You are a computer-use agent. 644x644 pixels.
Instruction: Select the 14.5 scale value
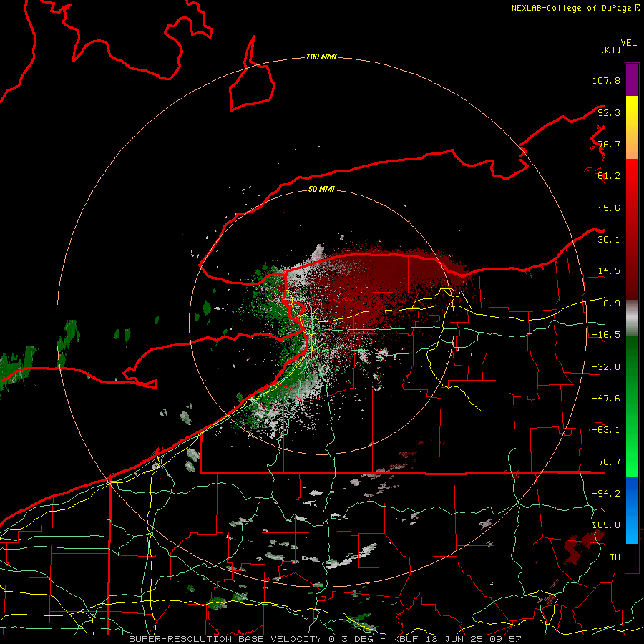[609, 271]
